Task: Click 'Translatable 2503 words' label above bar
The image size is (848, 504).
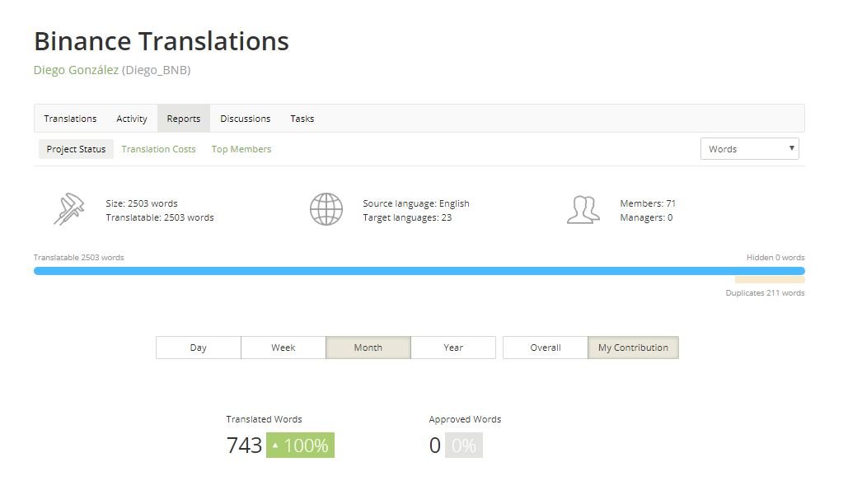Action: (79, 257)
